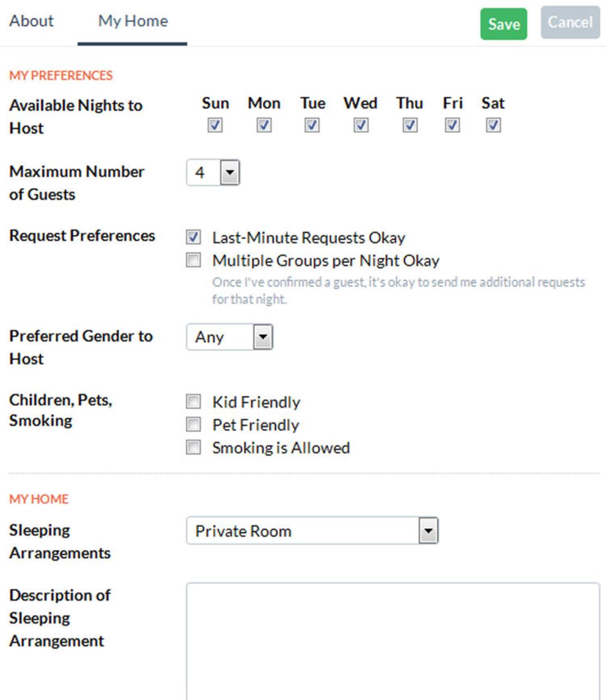The image size is (606, 700).
Task: Enable Multiple Groups per Night Okay
Action: point(194,260)
